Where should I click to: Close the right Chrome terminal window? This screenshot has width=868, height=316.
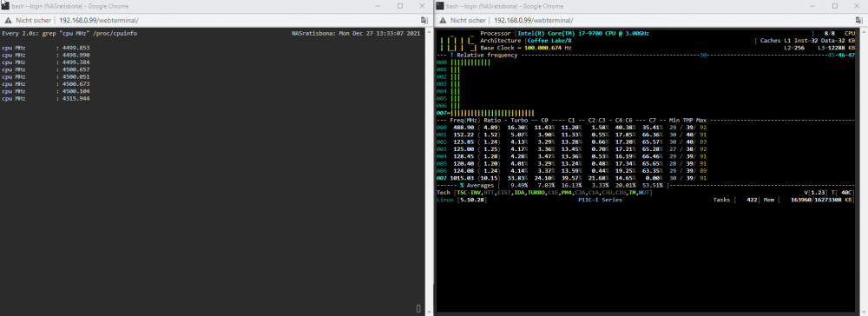(x=858, y=5)
